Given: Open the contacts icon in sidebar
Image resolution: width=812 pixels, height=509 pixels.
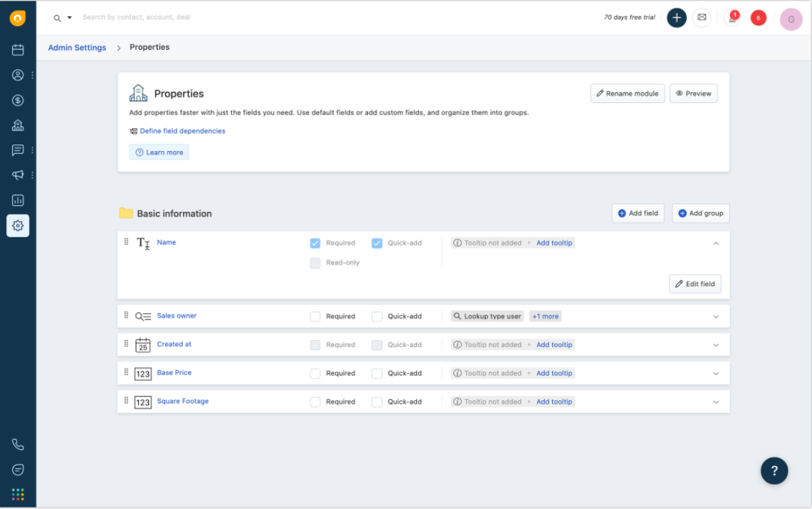Looking at the screenshot, I should [18, 75].
